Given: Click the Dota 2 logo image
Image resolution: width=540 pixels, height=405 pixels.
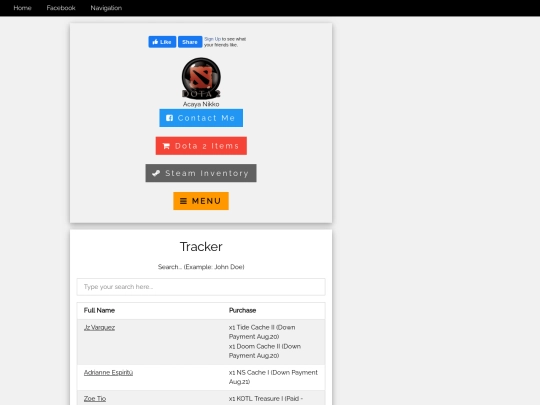Looking at the screenshot, I should [x=201, y=78].
